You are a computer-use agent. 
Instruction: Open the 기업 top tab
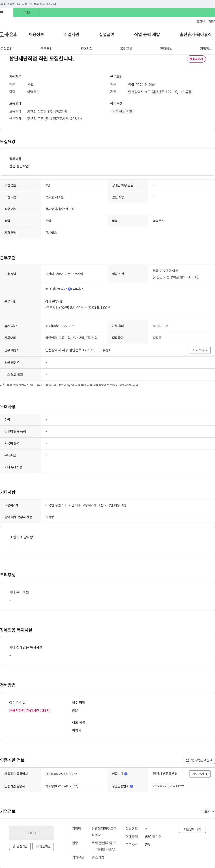point(27,13)
